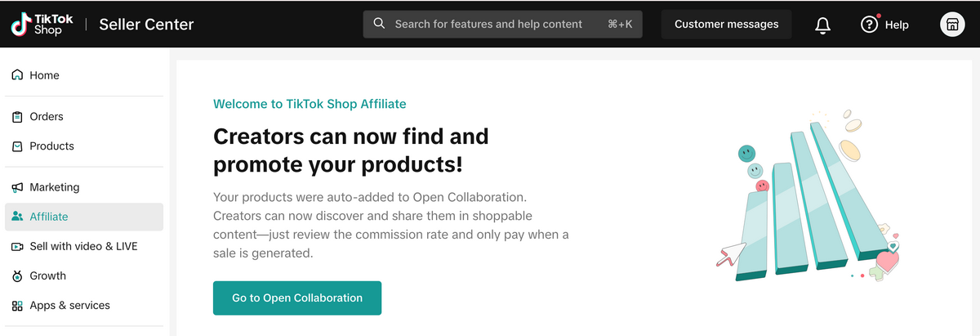Open the Orders menu item
The image size is (980, 336).
(x=47, y=117)
